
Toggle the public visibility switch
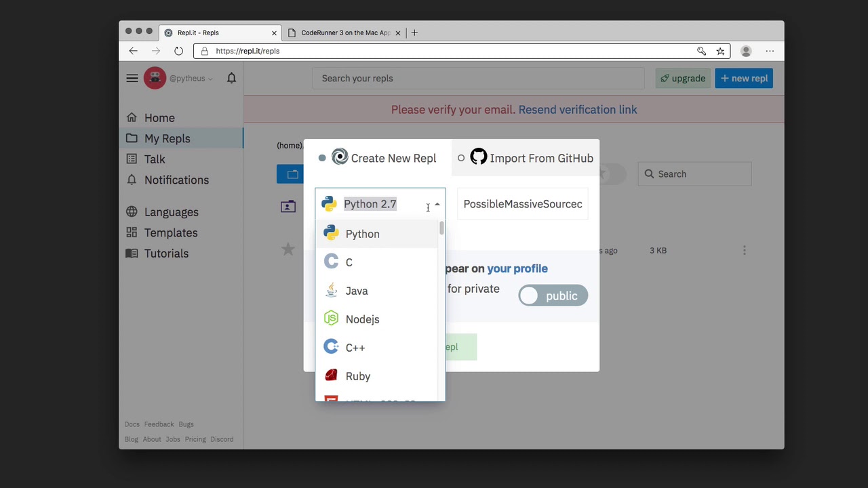pos(553,296)
